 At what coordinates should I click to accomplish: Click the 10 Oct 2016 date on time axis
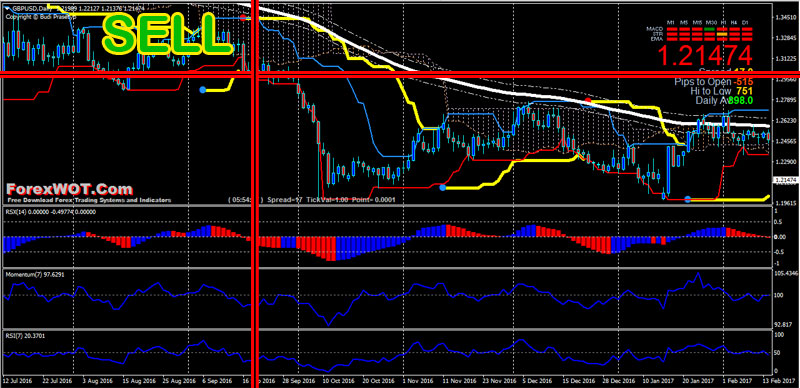[x=338, y=381]
